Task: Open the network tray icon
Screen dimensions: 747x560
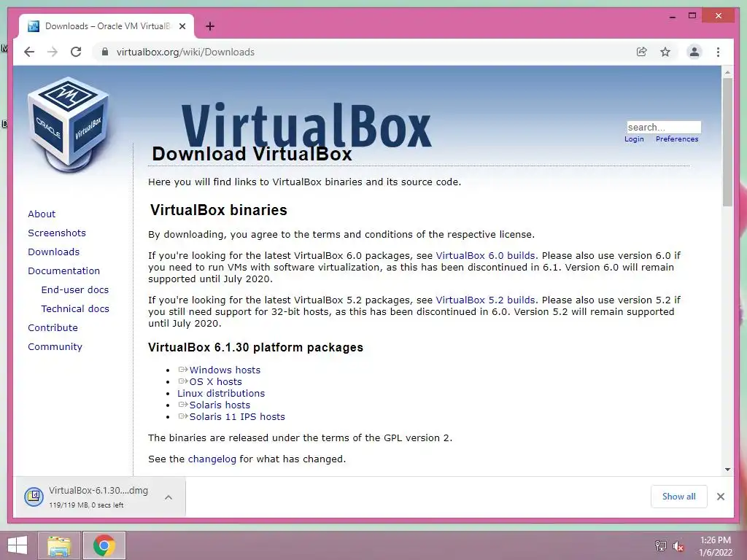Action: (661, 545)
